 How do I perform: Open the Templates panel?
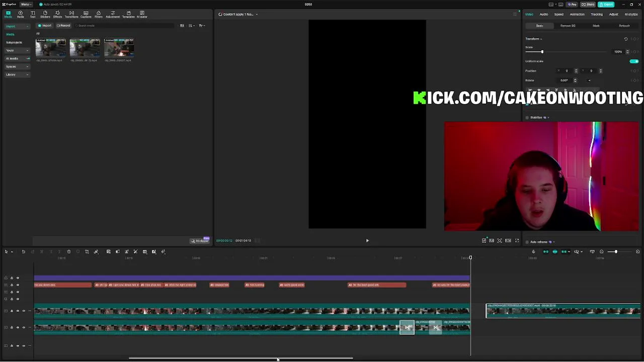(x=128, y=14)
